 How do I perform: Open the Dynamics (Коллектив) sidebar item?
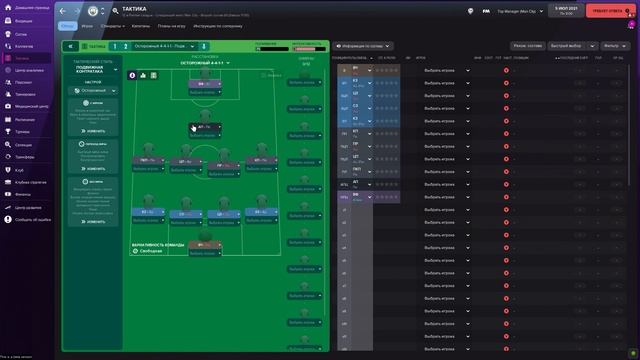click(25, 46)
